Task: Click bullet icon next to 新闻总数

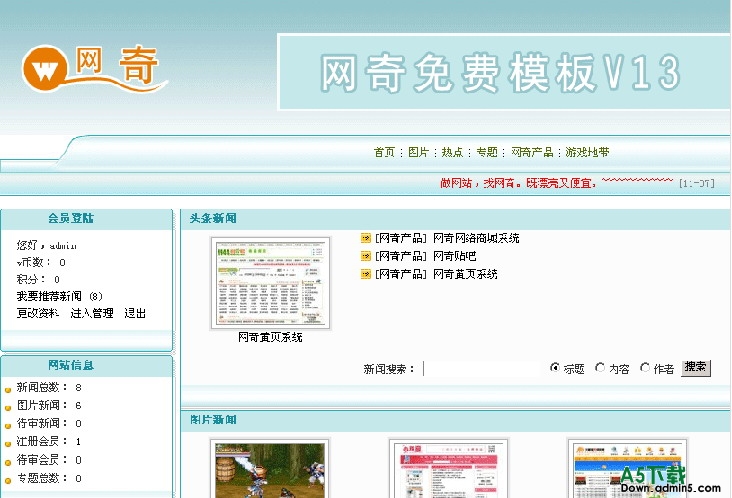Action: 8,389
